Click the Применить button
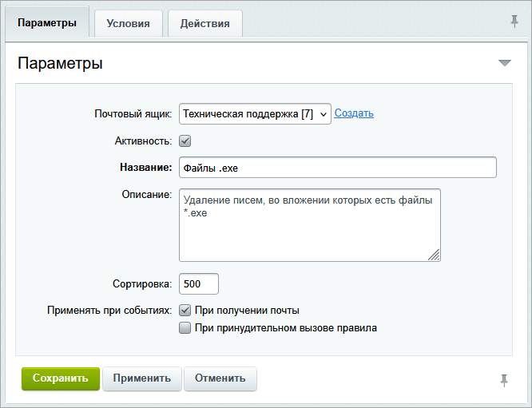This screenshot has height=408, width=532. [x=142, y=378]
